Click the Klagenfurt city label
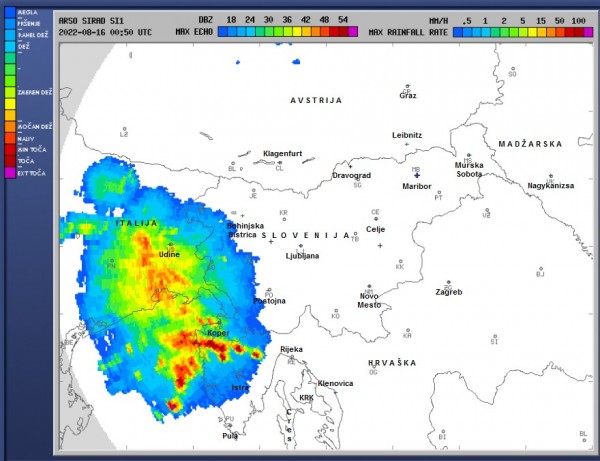This screenshot has height=461, width=600. [x=283, y=153]
